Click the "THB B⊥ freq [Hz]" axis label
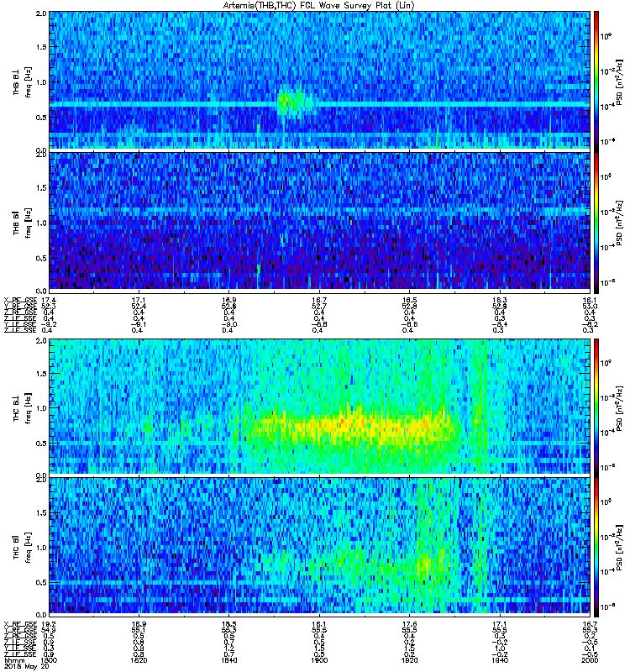 23,81
